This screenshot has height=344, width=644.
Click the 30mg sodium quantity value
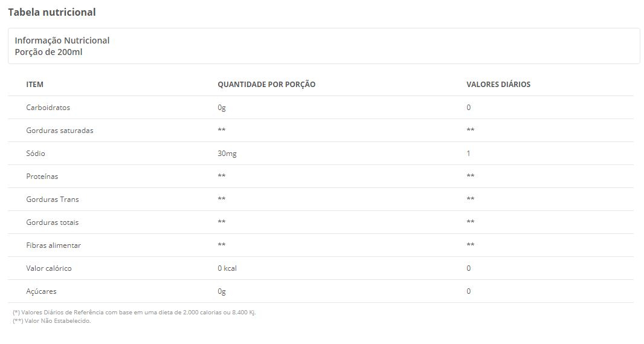[x=227, y=154]
